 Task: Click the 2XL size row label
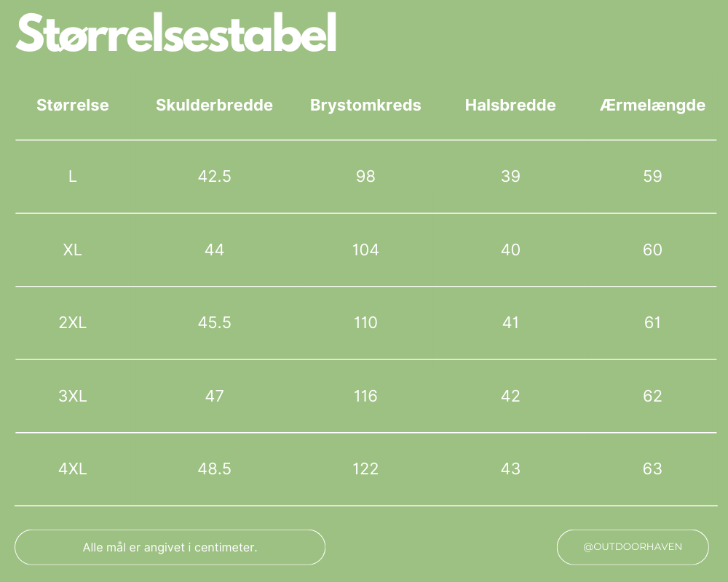tap(73, 322)
